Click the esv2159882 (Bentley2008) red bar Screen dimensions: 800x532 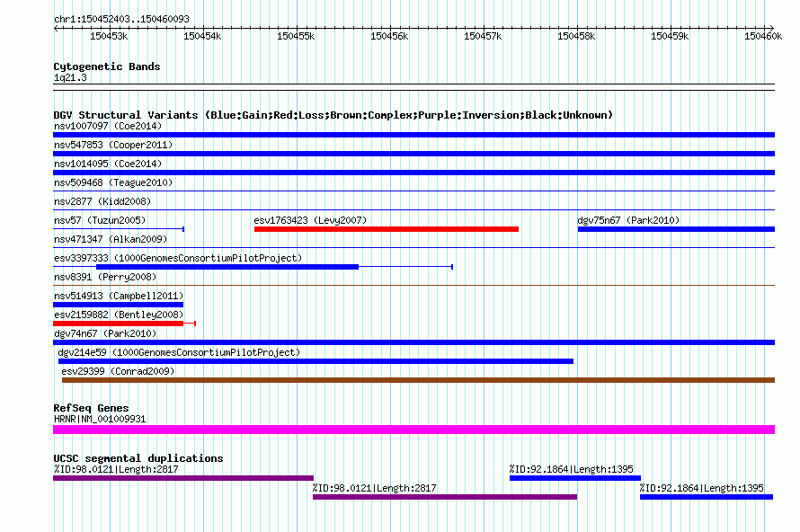click(x=118, y=324)
